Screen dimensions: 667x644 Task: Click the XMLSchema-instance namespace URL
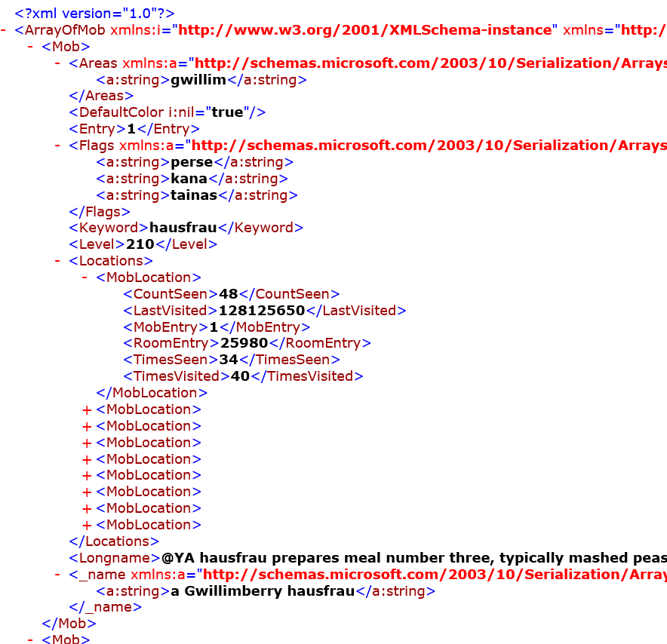[x=365, y=30]
